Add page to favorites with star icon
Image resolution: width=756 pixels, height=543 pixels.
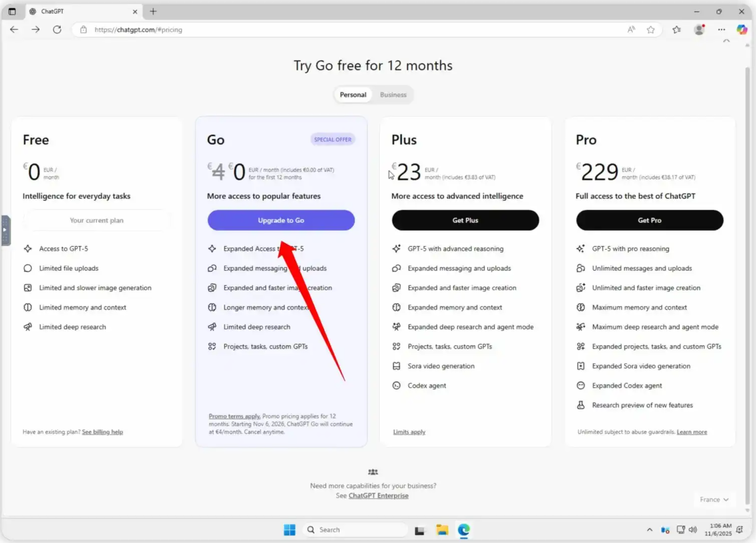click(x=651, y=29)
